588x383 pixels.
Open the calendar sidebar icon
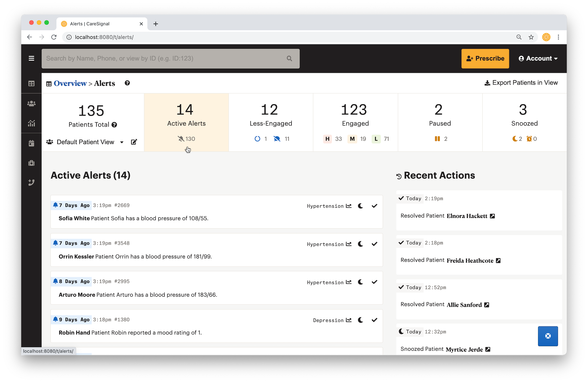tap(31, 143)
